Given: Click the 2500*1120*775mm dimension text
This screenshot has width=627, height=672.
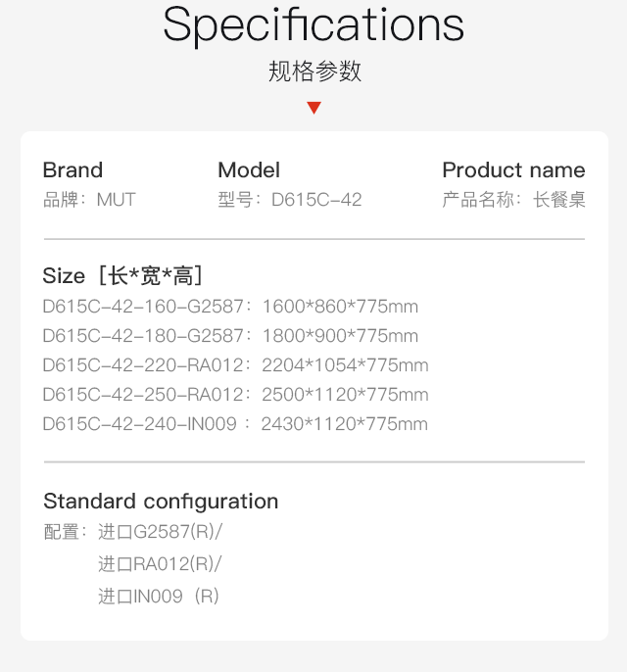Looking at the screenshot, I should (x=345, y=395).
